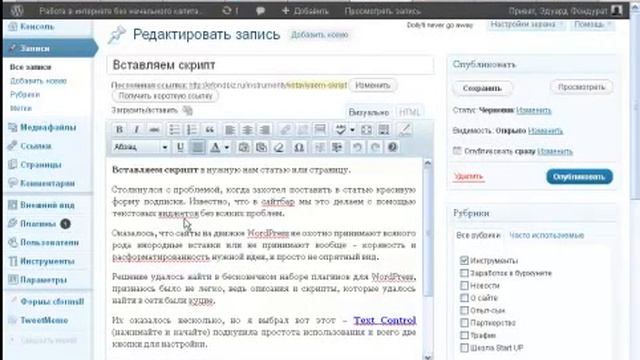Insert a special character (Omega icon)

click(x=299, y=147)
